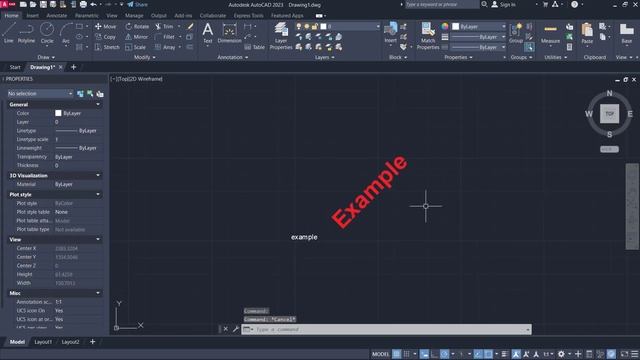Open the Dimension tool
The image size is (640, 360).
(x=229, y=33)
